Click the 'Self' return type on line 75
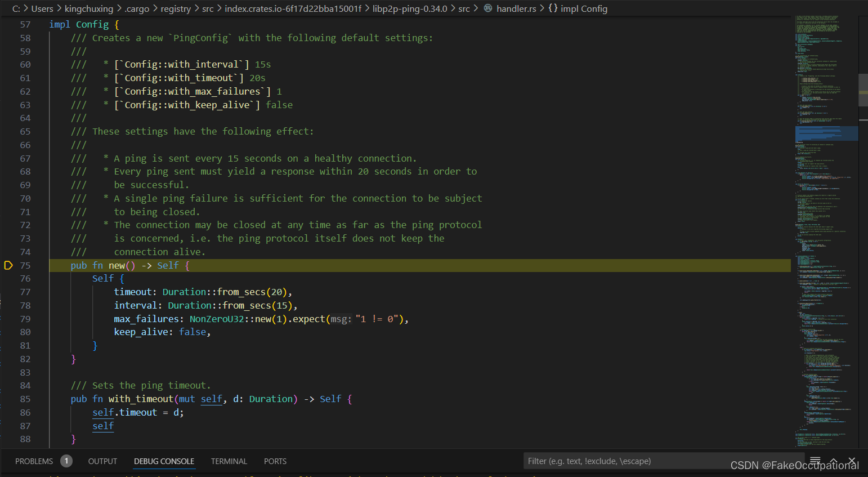The image size is (868, 477). click(x=168, y=265)
